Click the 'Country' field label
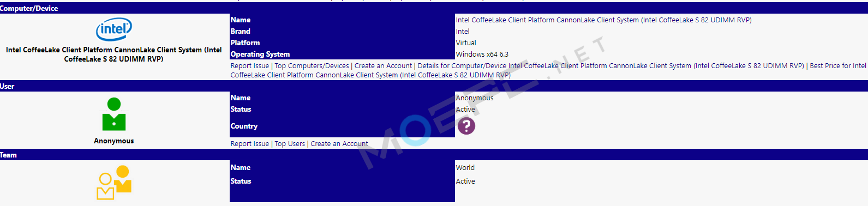Viewport: 868px width, 206px height. coord(244,126)
